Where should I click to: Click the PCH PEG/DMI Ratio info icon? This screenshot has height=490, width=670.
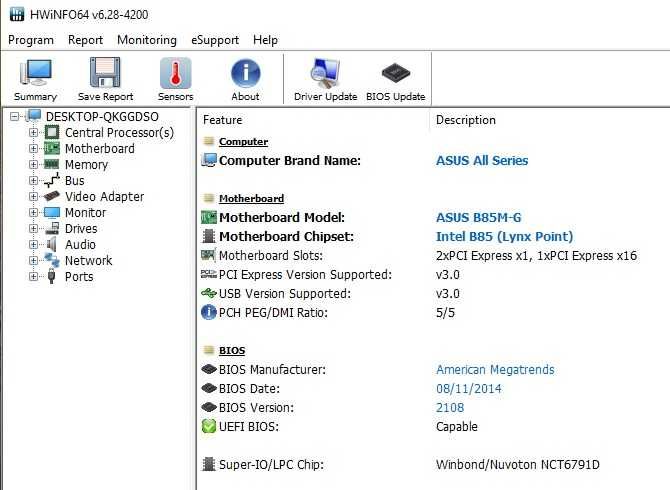(x=209, y=312)
